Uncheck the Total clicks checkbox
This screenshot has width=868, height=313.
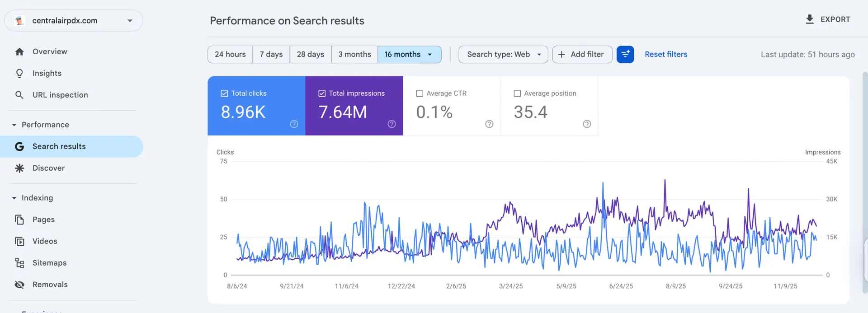(224, 93)
